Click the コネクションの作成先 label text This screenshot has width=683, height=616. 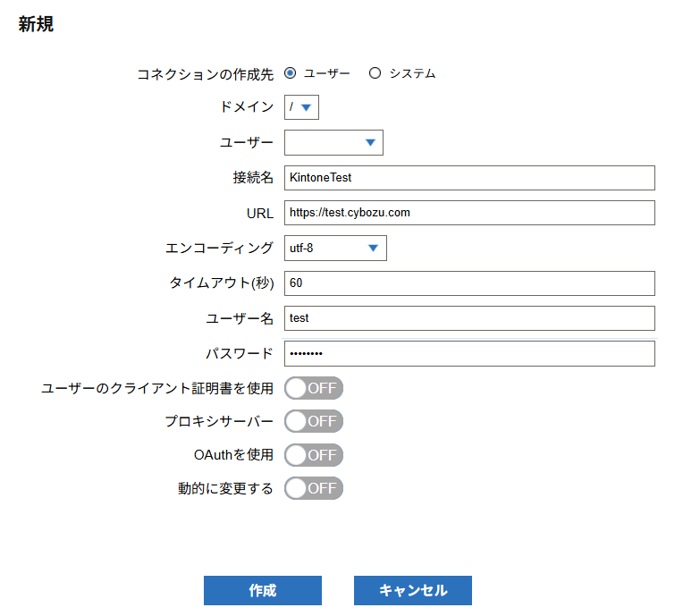pos(205,74)
